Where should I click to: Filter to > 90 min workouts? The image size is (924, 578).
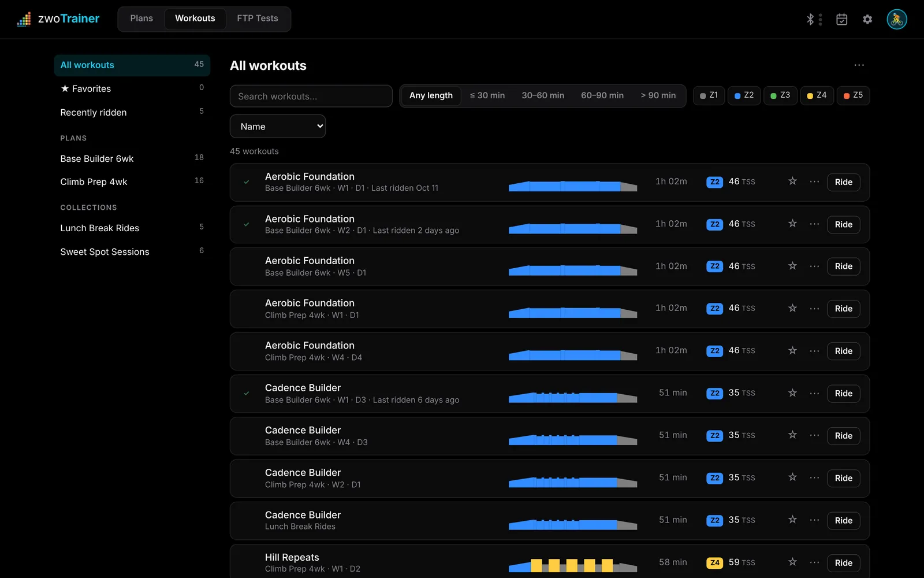[x=658, y=95]
